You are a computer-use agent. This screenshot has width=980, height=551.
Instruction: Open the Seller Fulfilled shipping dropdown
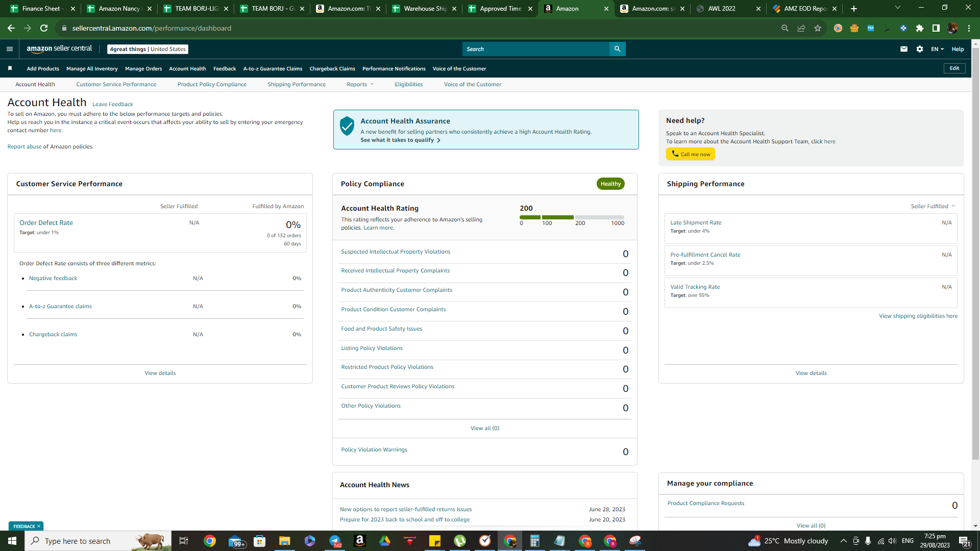coord(933,206)
